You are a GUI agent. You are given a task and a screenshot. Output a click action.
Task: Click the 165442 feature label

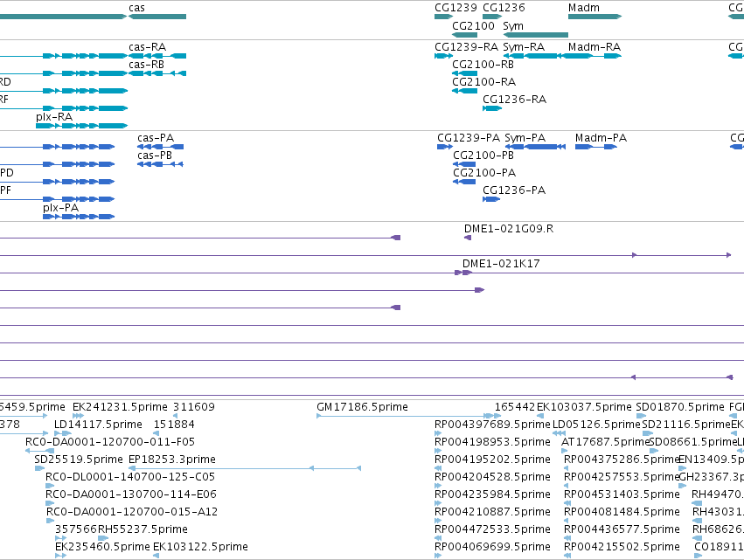point(515,407)
